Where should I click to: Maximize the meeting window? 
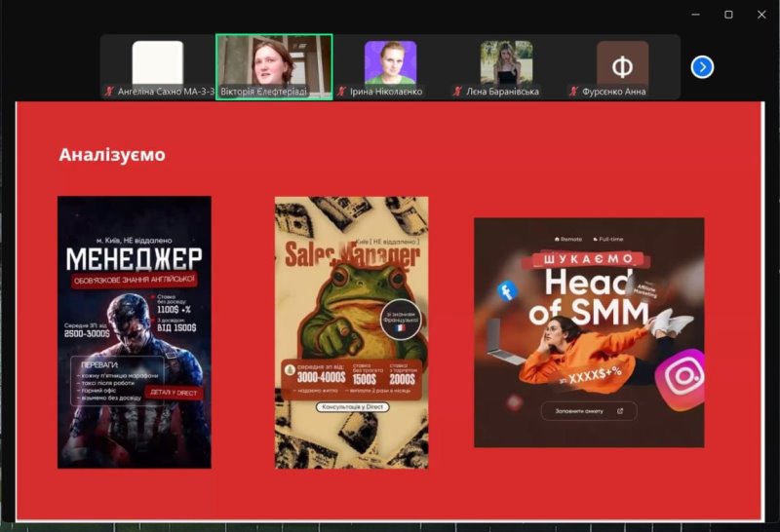(728, 15)
